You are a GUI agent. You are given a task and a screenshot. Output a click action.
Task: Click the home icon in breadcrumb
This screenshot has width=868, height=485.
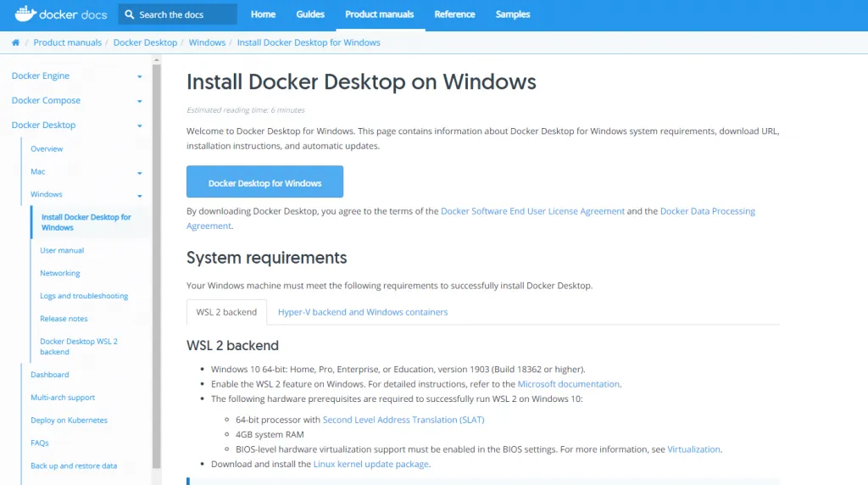[15, 42]
